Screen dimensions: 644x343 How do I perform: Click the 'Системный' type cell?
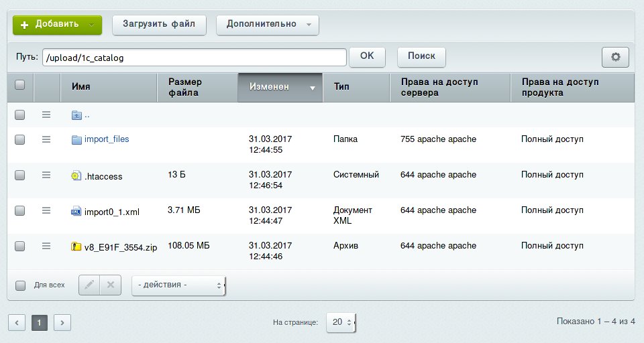tap(356, 175)
